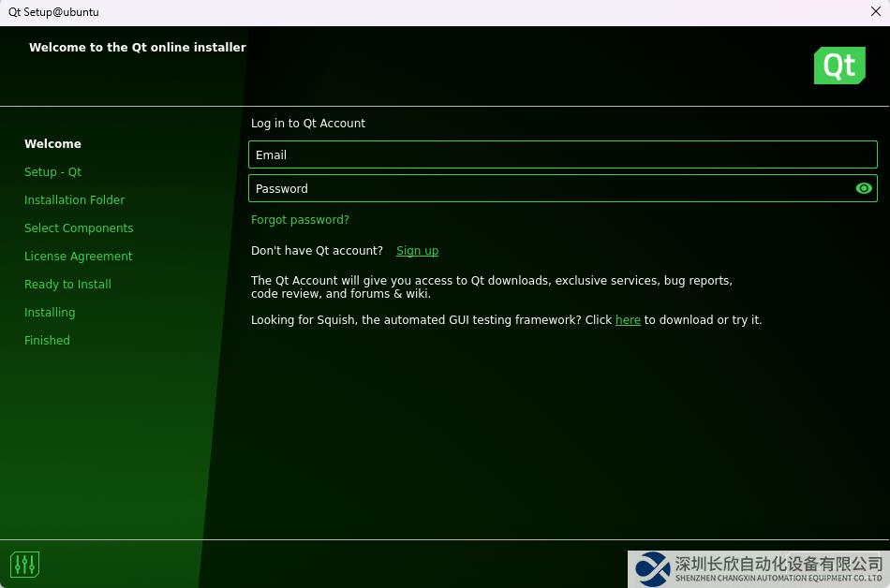This screenshot has height=588, width=890.
Task: Open installer settings sliders icon
Action: [24, 565]
